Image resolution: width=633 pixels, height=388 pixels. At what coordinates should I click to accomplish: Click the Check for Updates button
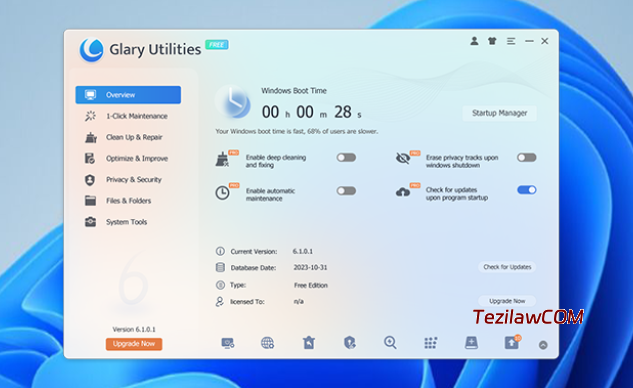(x=507, y=267)
